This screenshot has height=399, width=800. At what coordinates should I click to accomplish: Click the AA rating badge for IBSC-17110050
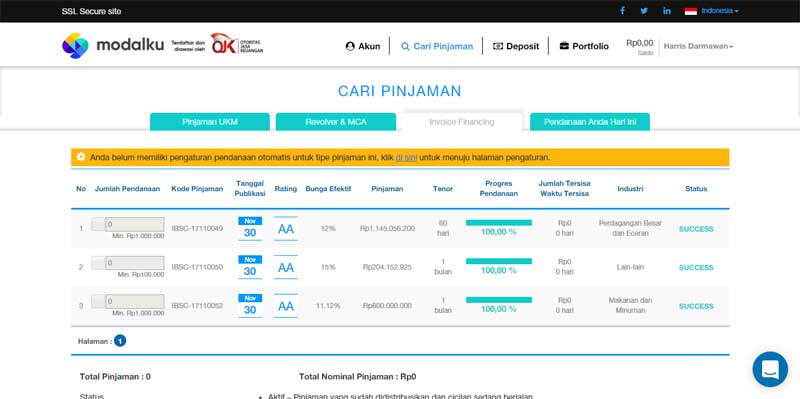pos(286,267)
